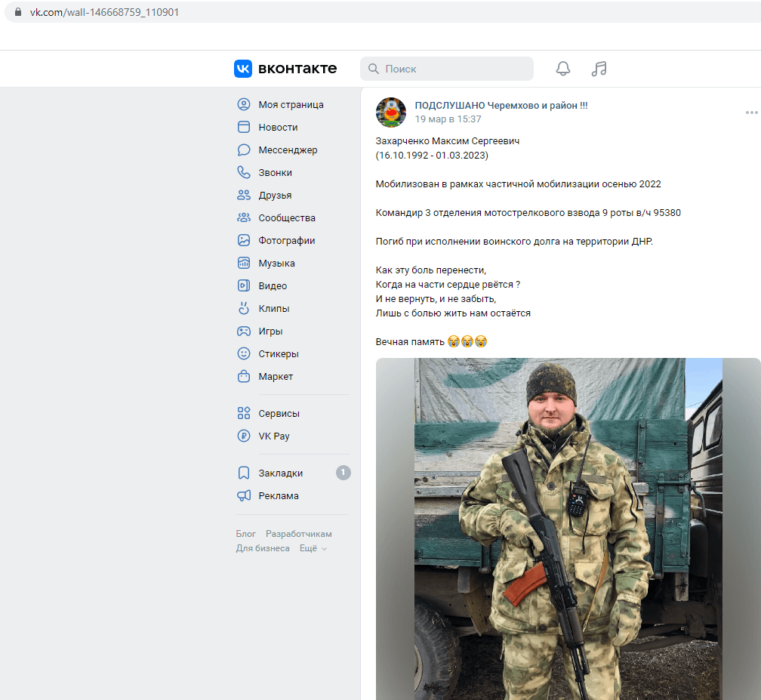The image size is (761, 700).
Task: Click the Market shopping bag icon
Action: pos(244,377)
